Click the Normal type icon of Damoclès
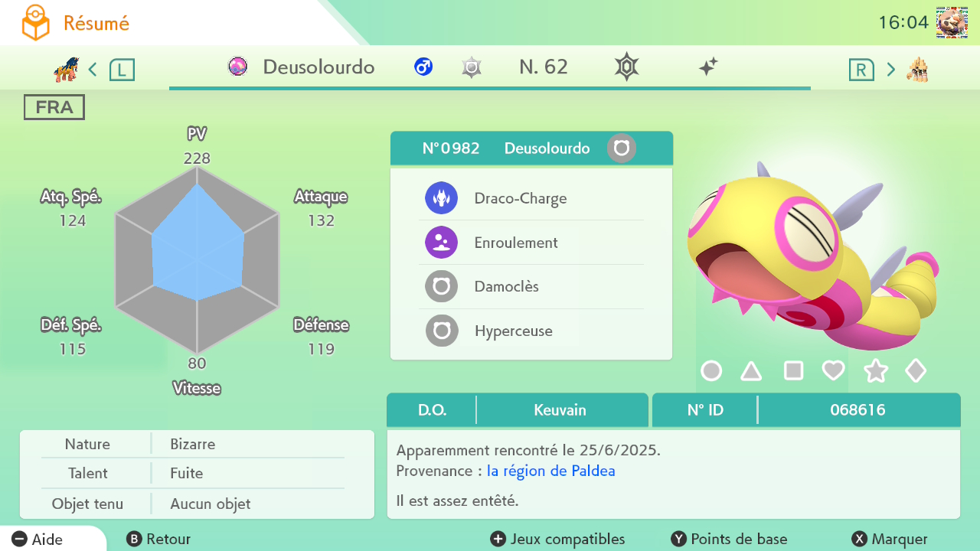The image size is (980, 551). 442,287
